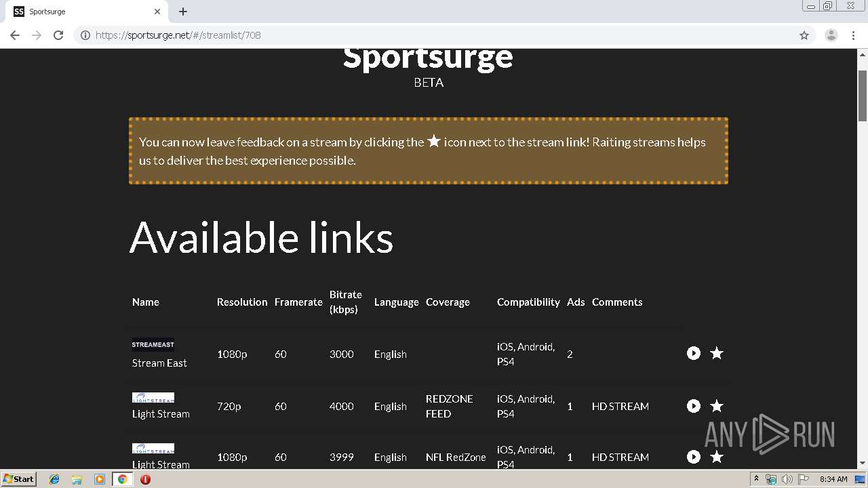View site information icon in address bar

[x=85, y=35]
